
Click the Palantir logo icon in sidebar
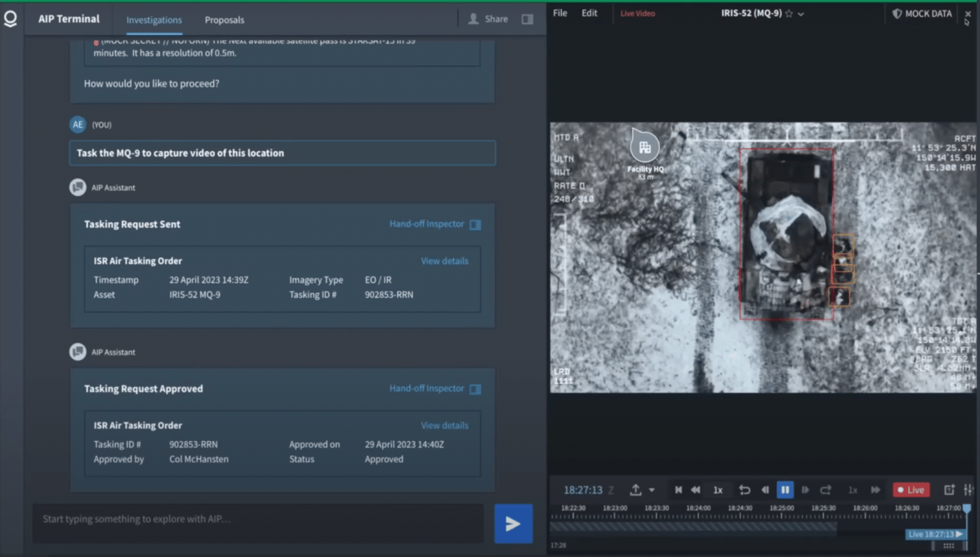point(11,20)
